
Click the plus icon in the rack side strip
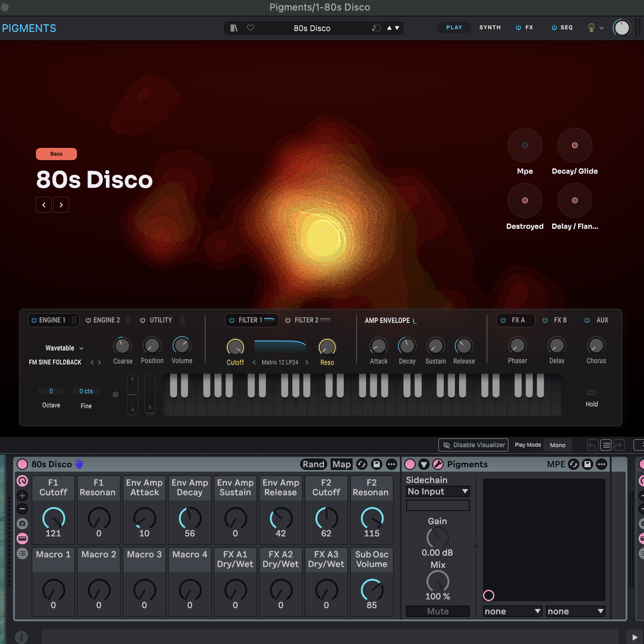tap(22, 496)
